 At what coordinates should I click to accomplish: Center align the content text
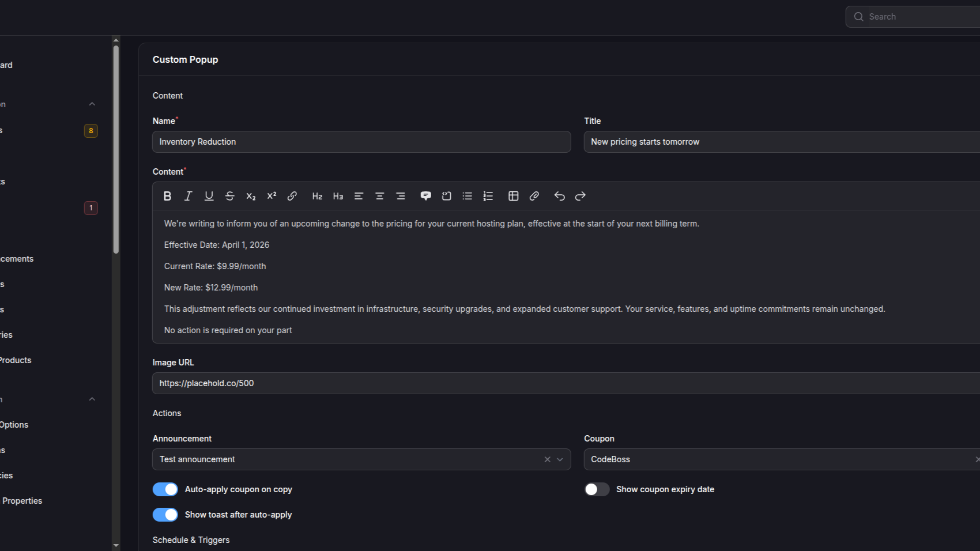(379, 196)
